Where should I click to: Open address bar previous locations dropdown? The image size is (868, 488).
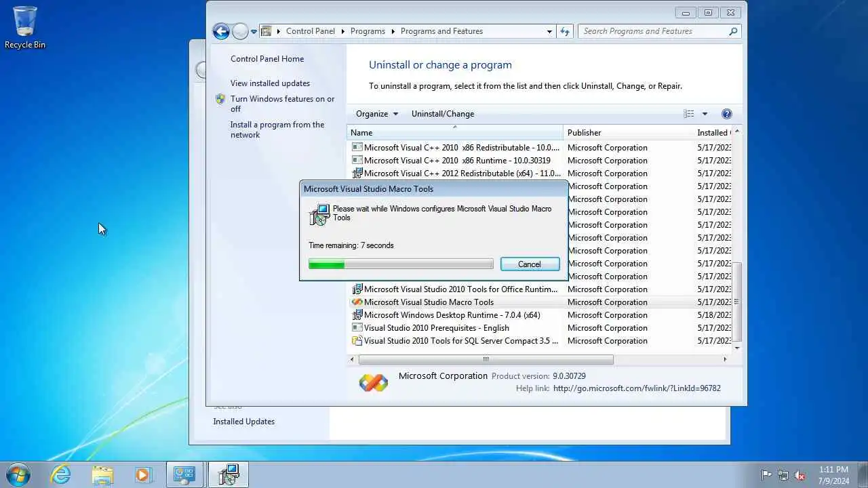pos(549,31)
